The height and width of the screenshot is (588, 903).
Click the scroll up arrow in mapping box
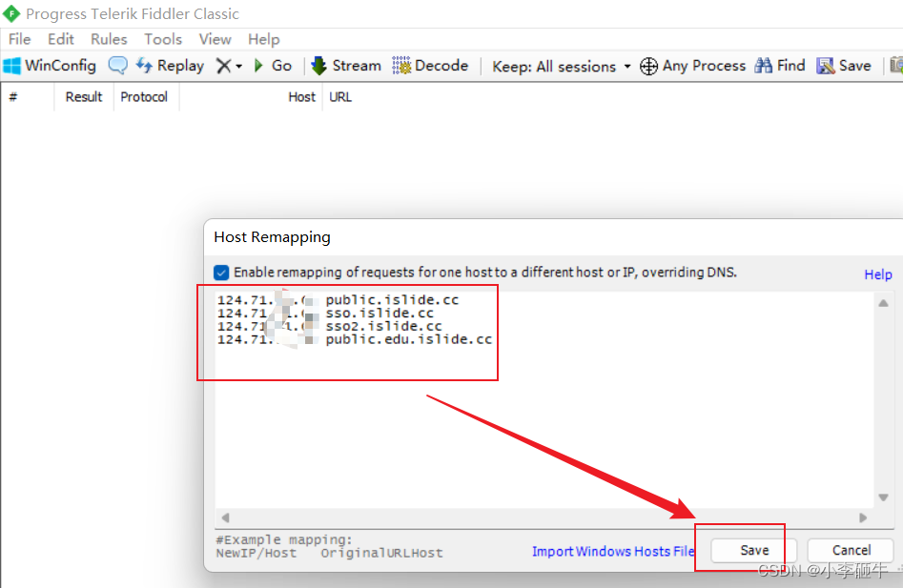(x=883, y=303)
